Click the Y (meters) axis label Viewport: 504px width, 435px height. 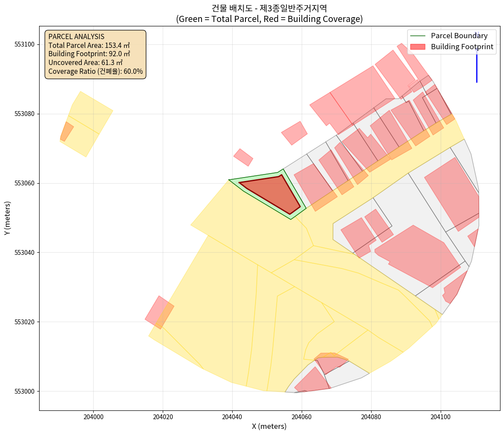[x=7, y=218]
